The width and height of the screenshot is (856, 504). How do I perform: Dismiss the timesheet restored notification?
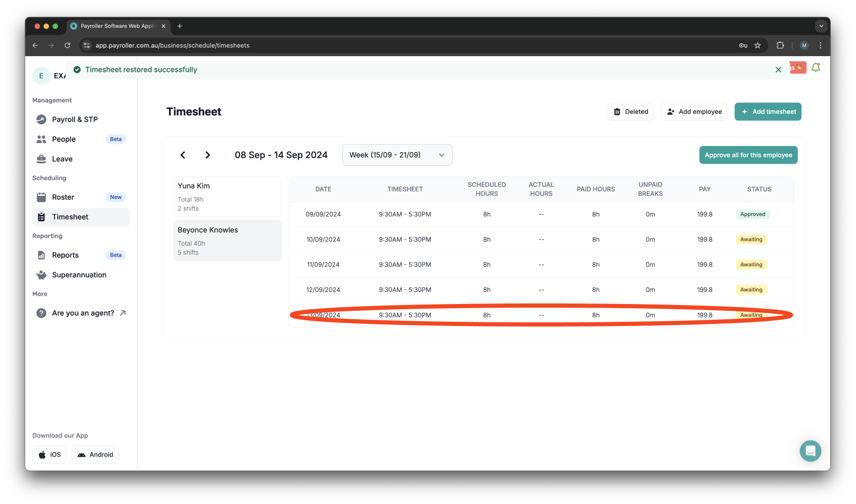click(x=778, y=70)
